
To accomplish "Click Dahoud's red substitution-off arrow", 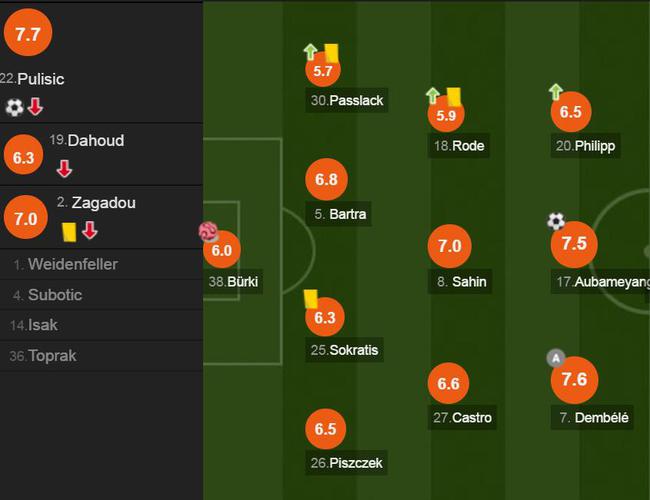I will pyautogui.click(x=64, y=169).
